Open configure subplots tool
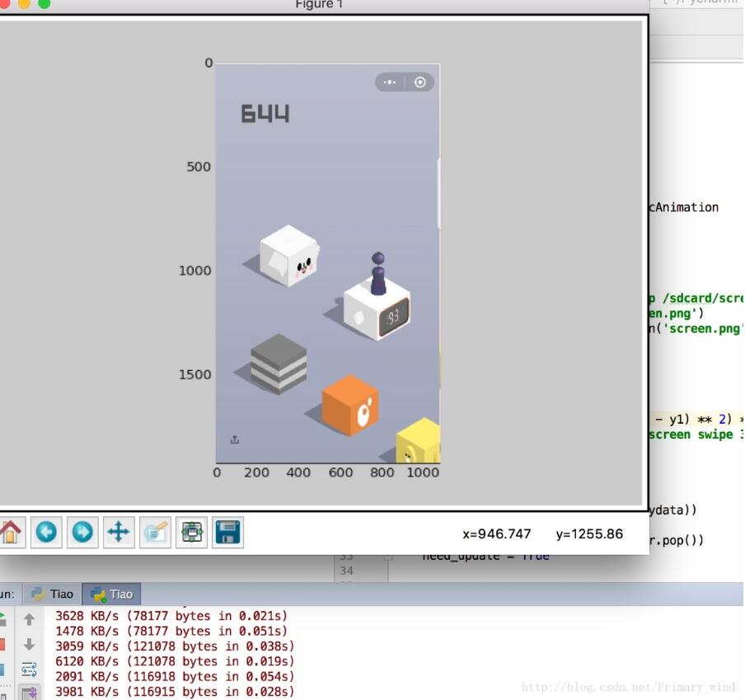The height and width of the screenshot is (700, 745). 191,532
